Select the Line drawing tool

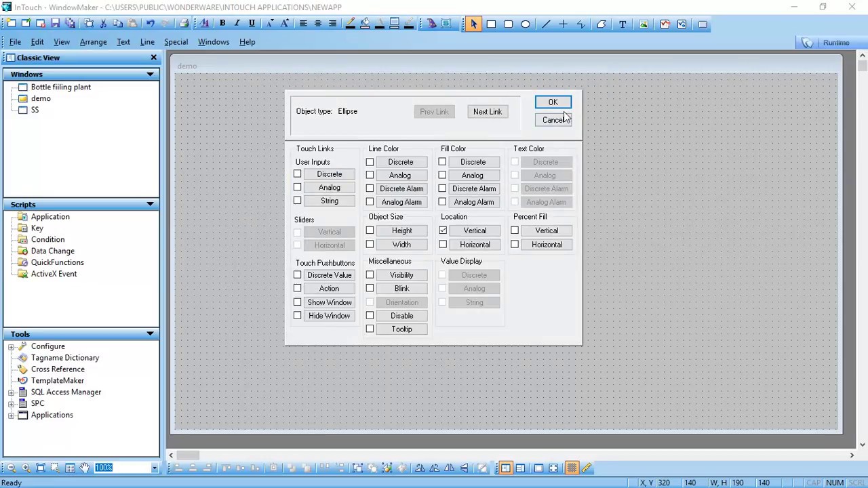546,24
